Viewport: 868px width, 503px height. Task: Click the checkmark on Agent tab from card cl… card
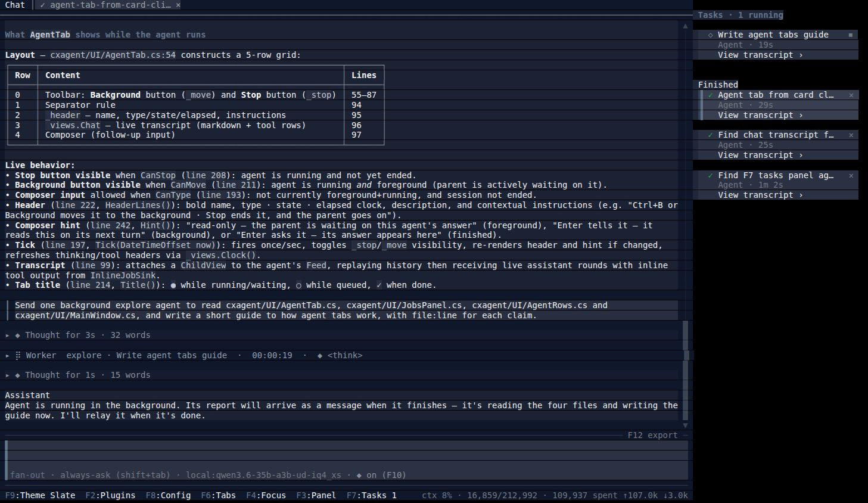(x=711, y=95)
